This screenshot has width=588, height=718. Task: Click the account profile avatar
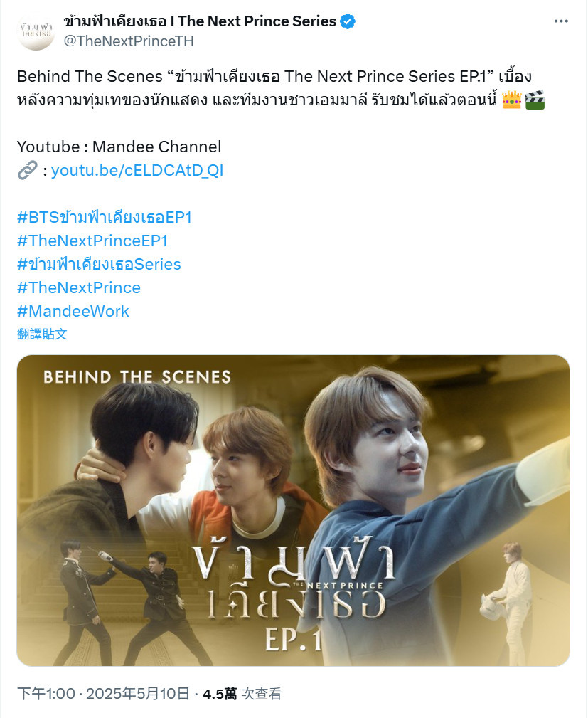coord(36,31)
